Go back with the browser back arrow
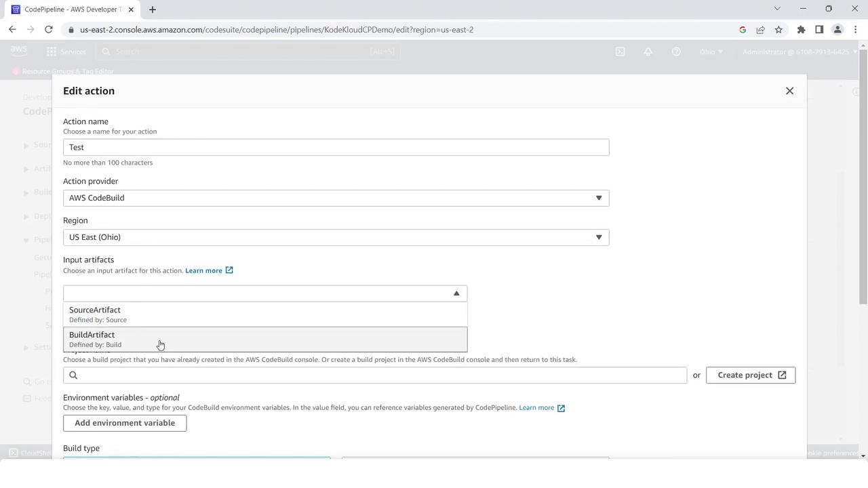Image resolution: width=868 pixels, height=488 pixels. 12,30
